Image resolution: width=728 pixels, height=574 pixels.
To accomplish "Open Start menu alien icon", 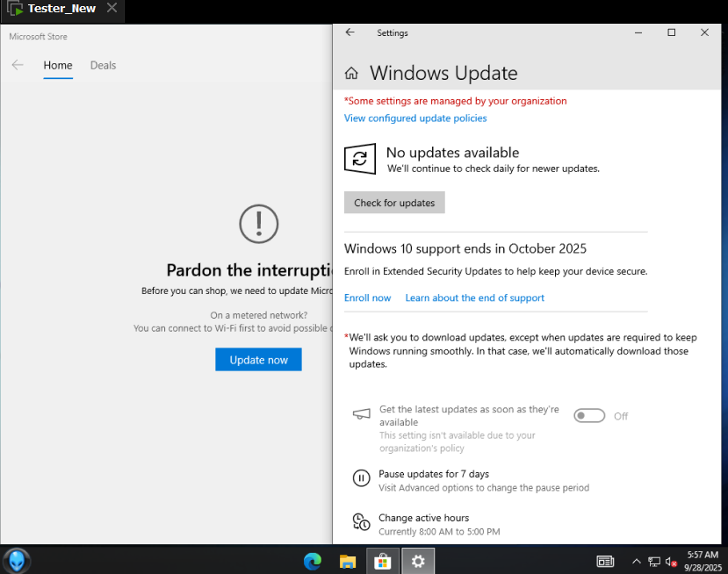I will pyautogui.click(x=18, y=561).
